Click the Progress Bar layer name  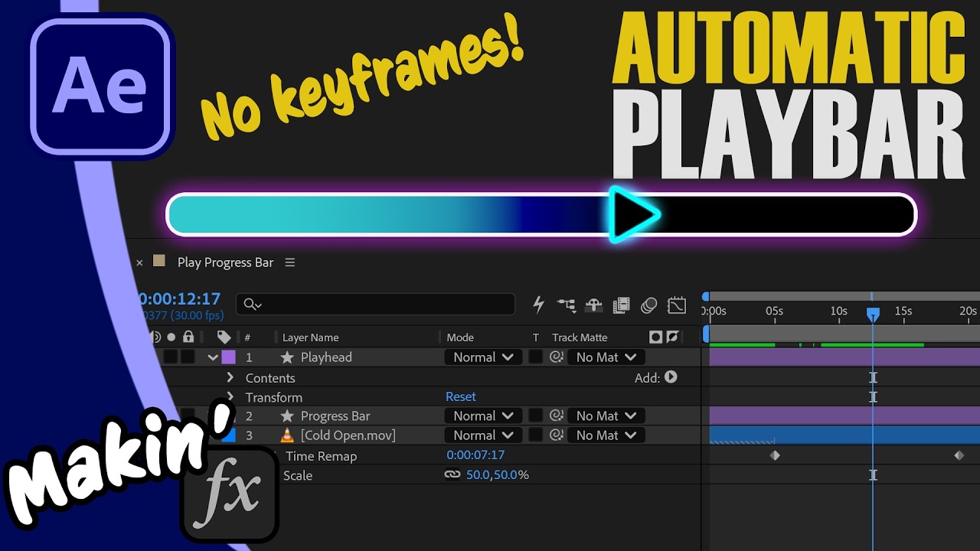pyautogui.click(x=335, y=416)
